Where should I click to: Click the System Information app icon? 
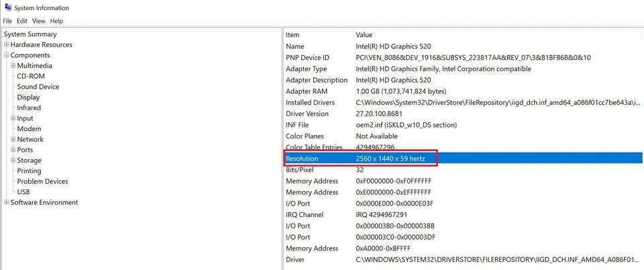tap(7, 8)
